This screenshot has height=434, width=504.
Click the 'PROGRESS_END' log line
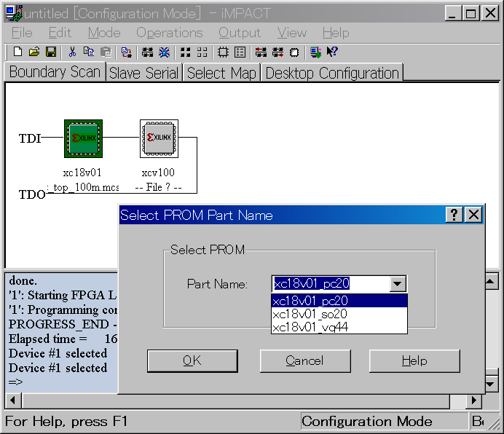click(63, 324)
